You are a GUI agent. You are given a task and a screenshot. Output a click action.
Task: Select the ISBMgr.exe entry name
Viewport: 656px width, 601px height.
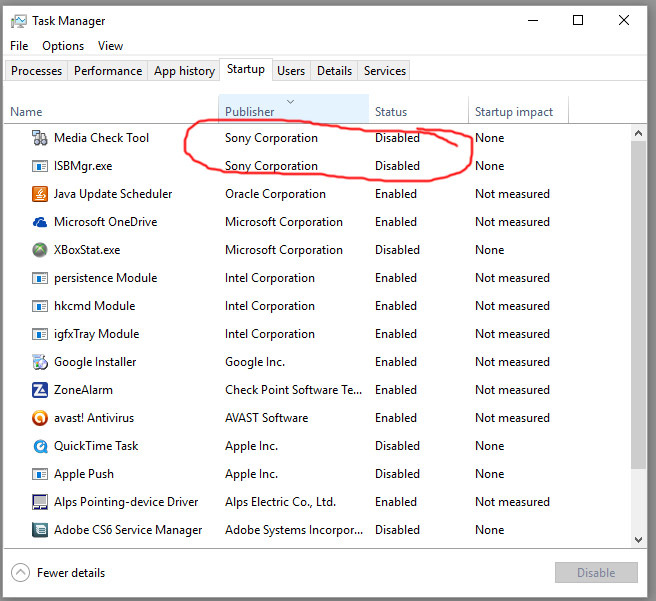pyautogui.click(x=83, y=166)
